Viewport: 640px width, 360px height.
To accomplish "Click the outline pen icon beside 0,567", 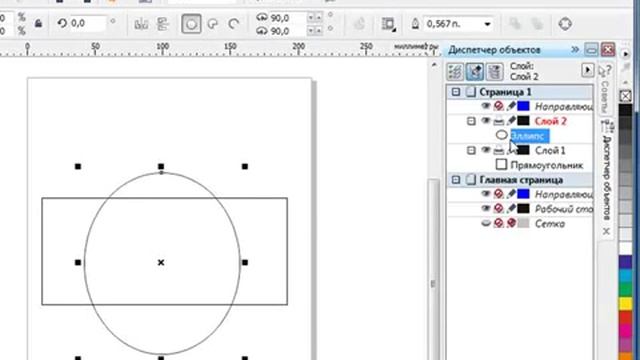I will coord(415,24).
